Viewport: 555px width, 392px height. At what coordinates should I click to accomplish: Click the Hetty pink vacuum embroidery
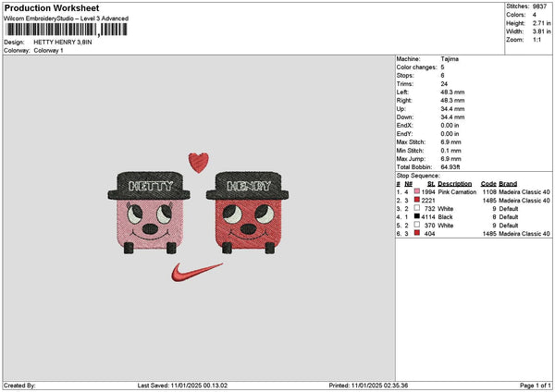click(149, 213)
